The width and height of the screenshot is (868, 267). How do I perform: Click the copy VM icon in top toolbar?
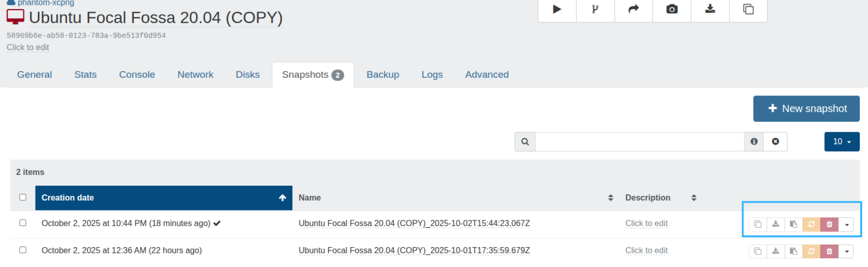point(748,9)
